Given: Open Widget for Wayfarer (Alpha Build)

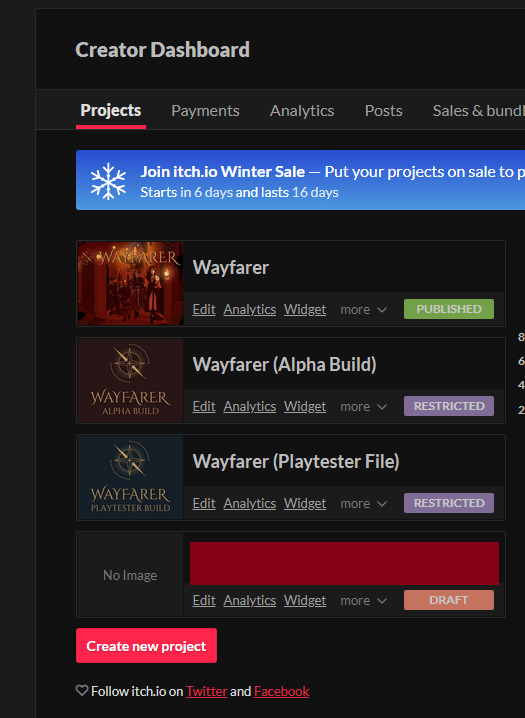Looking at the screenshot, I should pyautogui.click(x=305, y=407).
